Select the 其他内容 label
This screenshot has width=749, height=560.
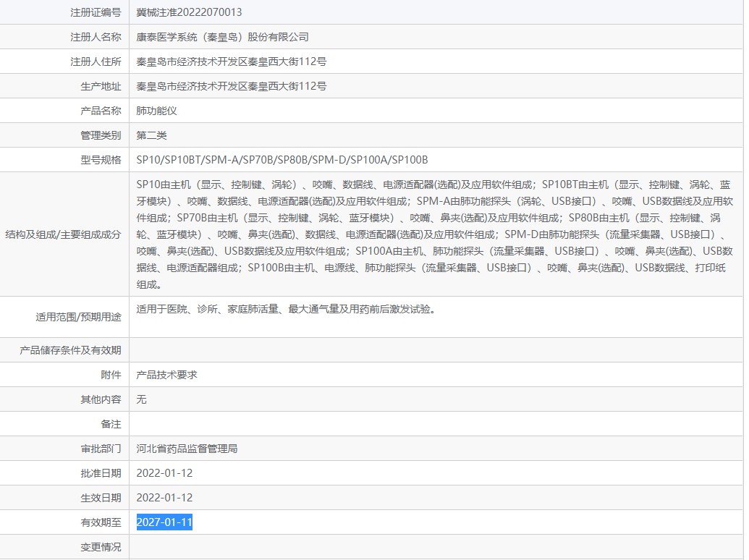tap(101, 399)
